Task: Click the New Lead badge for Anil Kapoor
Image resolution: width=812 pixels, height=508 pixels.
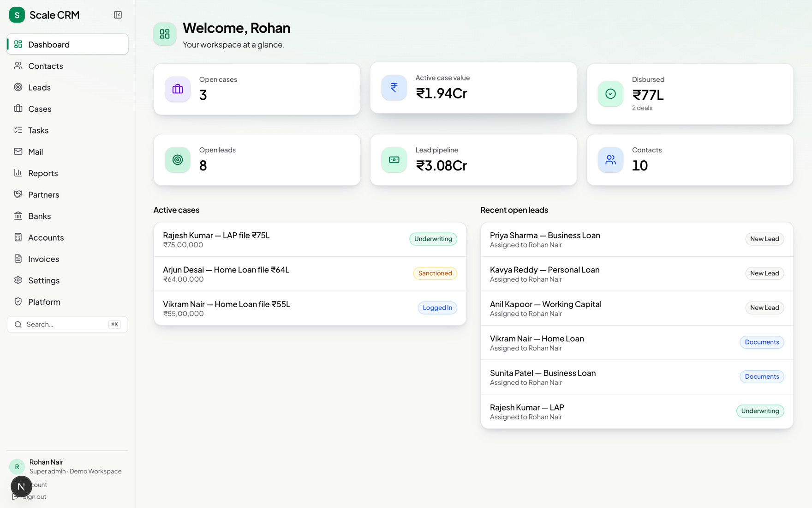Action: tap(764, 308)
